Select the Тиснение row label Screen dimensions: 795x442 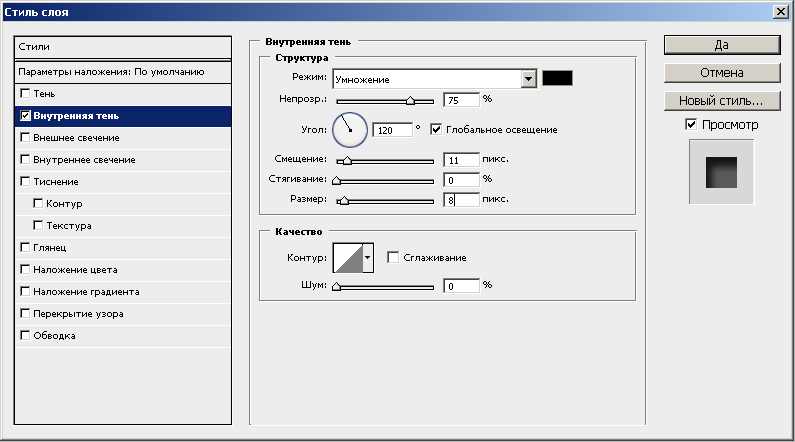(x=56, y=181)
